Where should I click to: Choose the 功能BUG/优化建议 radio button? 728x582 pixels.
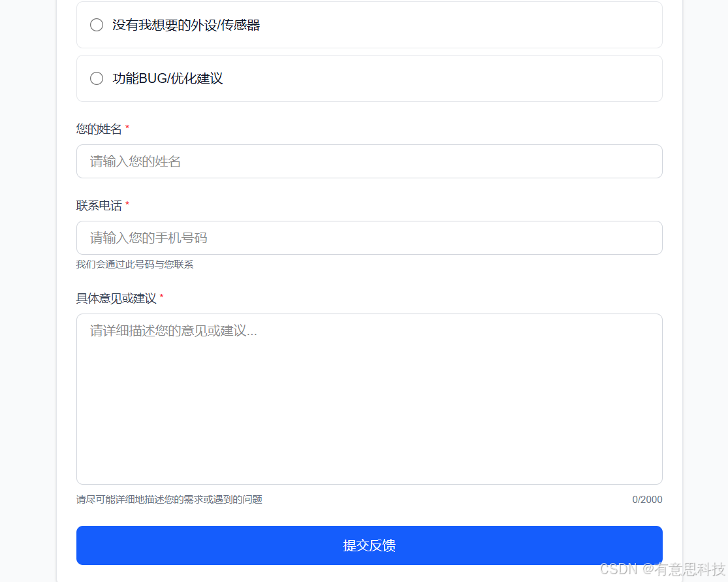[x=97, y=78]
